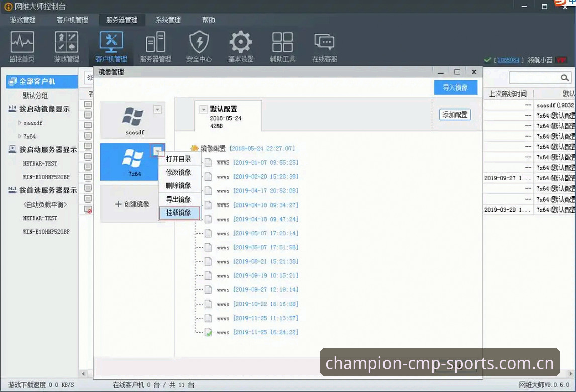Select restore point icon dated 2019-11-25 16:24:22
The height and width of the screenshot is (392, 576).
tap(208, 332)
